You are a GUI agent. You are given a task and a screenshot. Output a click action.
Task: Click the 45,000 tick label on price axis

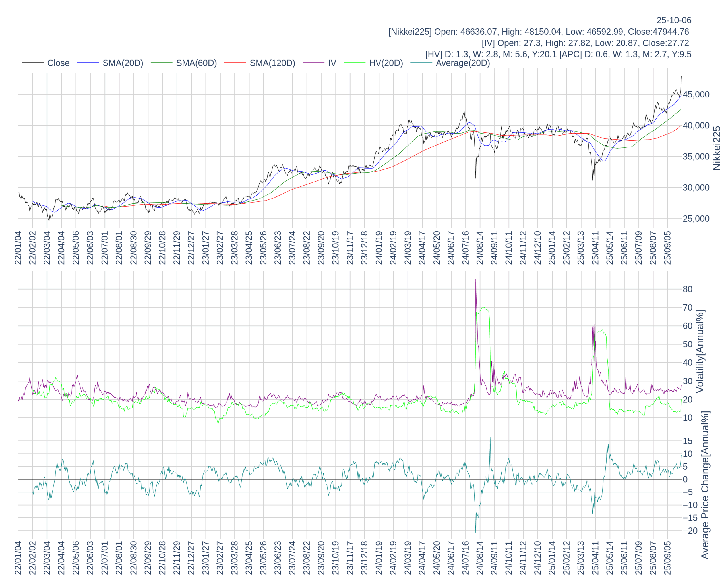696,94
